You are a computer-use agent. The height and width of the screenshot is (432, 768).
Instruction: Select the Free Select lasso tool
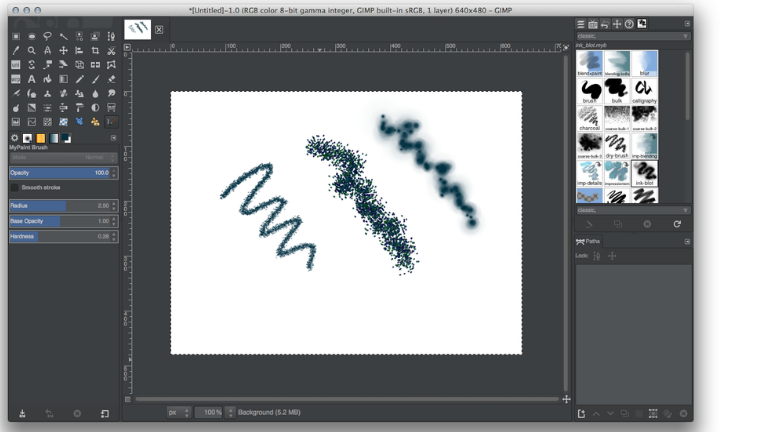pos(48,36)
